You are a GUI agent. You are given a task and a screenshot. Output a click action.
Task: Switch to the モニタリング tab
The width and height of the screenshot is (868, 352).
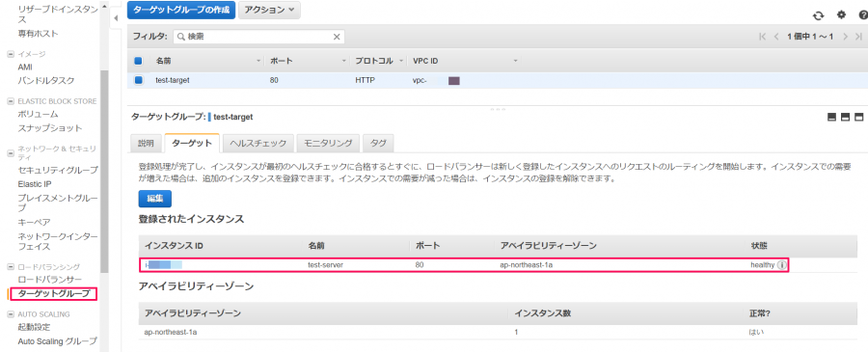click(328, 144)
